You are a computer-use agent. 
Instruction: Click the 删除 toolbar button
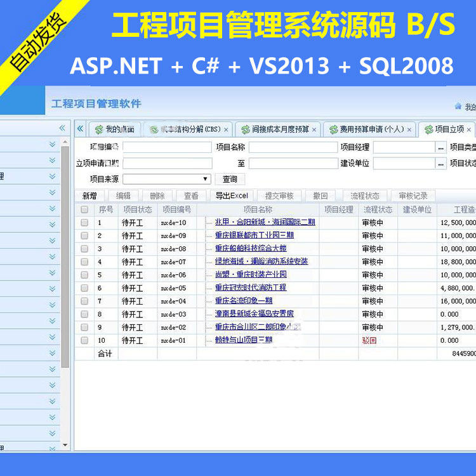click(157, 196)
